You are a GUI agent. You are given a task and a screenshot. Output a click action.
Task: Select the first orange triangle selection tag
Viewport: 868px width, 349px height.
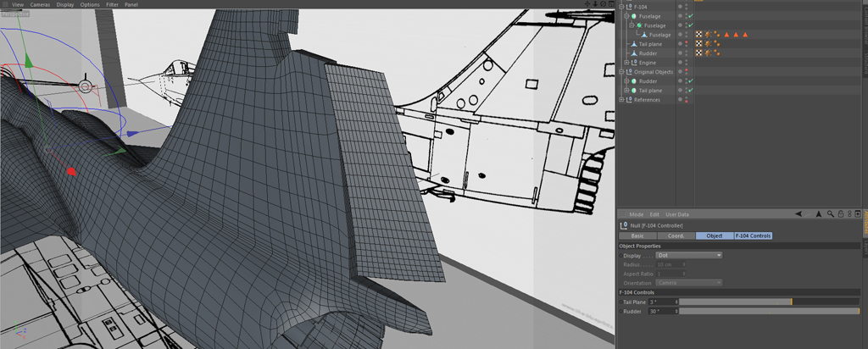[726, 35]
